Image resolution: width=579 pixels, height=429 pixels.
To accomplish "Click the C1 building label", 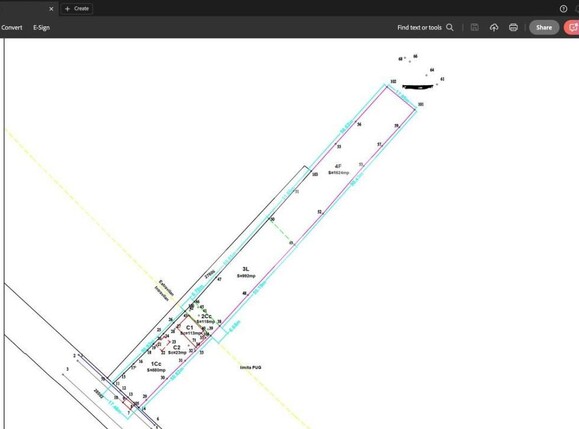I will (x=189, y=327).
